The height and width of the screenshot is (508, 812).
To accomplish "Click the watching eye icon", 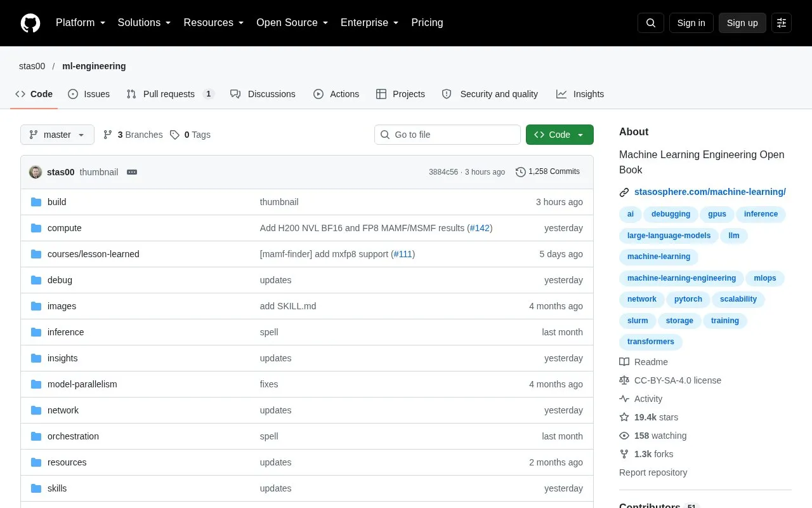I will [x=624, y=436].
